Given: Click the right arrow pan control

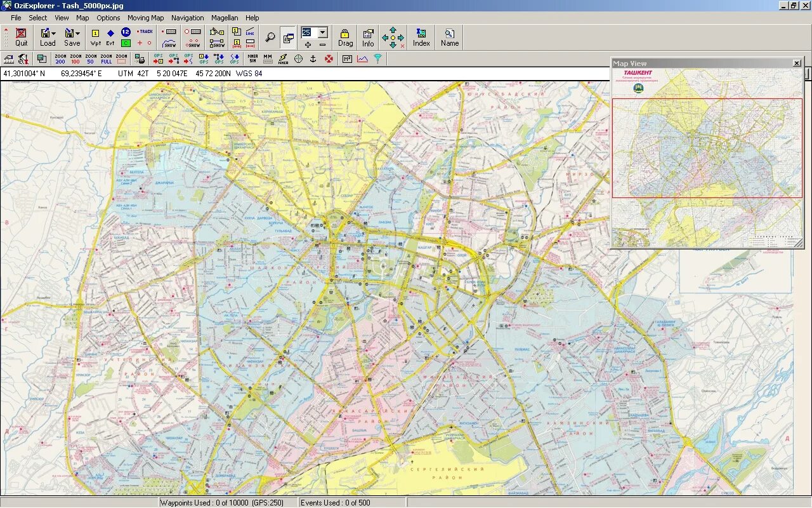Looking at the screenshot, I should tap(401, 38).
